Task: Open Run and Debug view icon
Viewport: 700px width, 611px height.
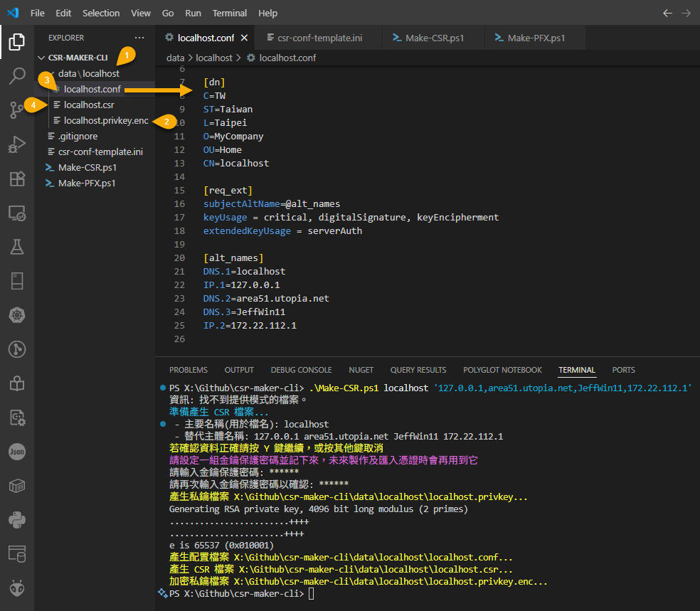Action: pyautogui.click(x=16, y=144)
